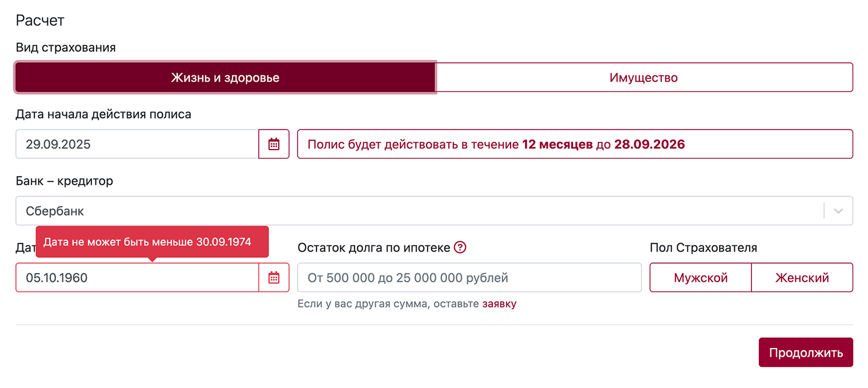Image resolution: width=868 pixels, height=388 pixels.
Task: Click the policy duration message box
Action: (x=574, y=144)
